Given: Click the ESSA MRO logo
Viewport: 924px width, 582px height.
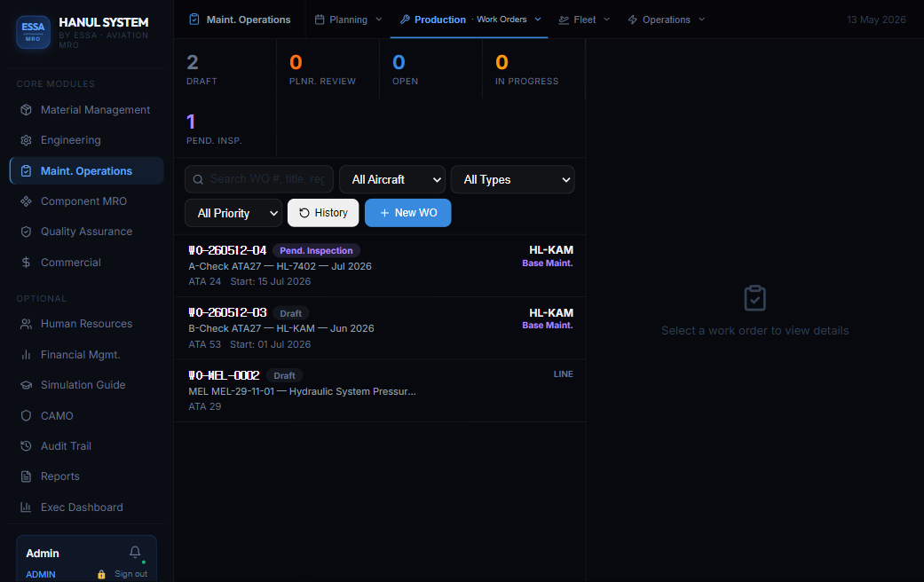Looking at the screenshot, I should pos(33,33).
